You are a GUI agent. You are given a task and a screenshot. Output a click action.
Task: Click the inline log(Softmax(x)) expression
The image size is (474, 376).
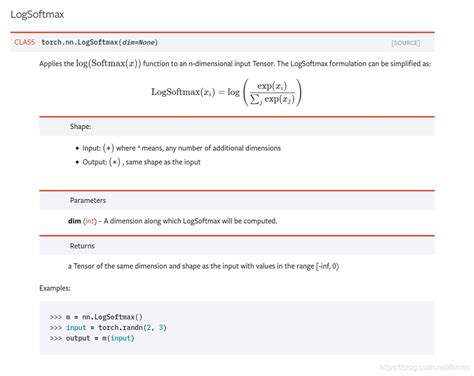(x=108, y=63)
